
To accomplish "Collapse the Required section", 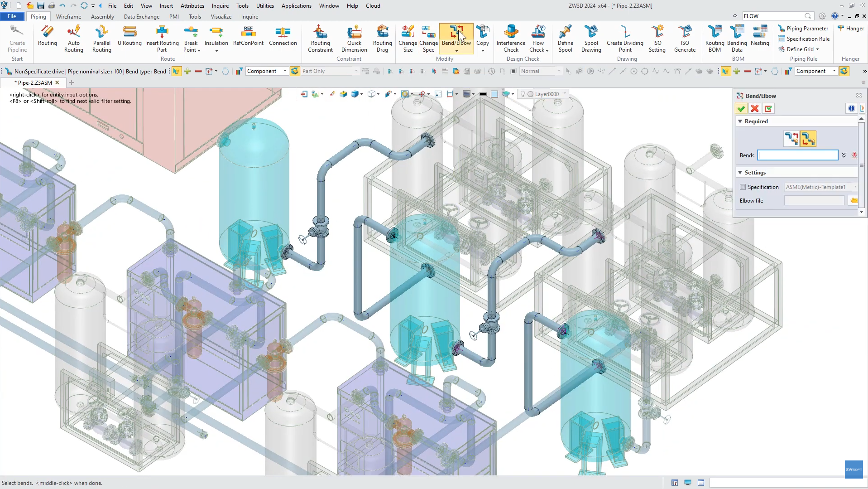I will point(740,121).
